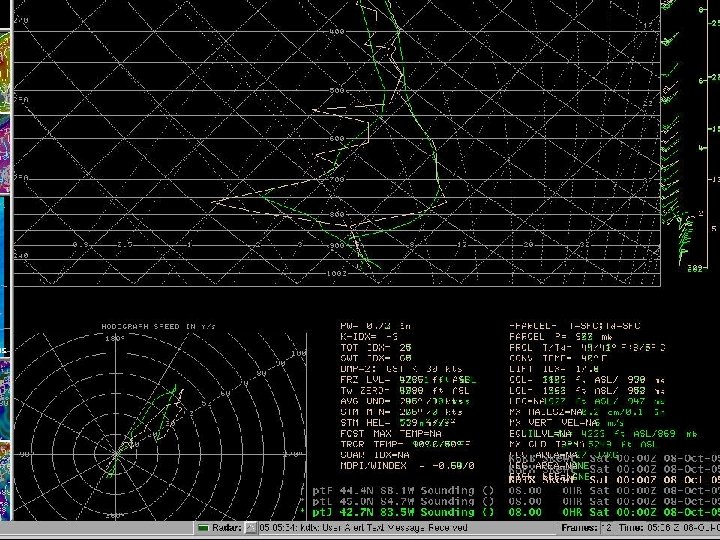Click the PW precipitable water readout
Screen dimensions: 720x540
376,326
